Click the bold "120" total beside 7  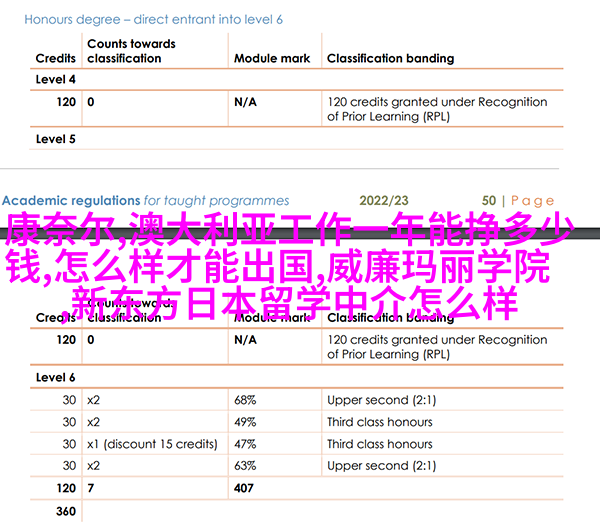[66, 488]
